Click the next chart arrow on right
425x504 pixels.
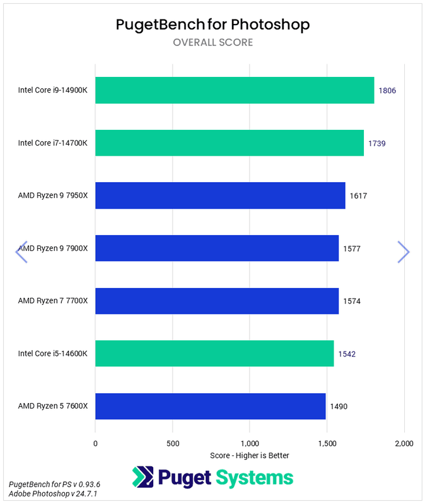pos(404,252)
